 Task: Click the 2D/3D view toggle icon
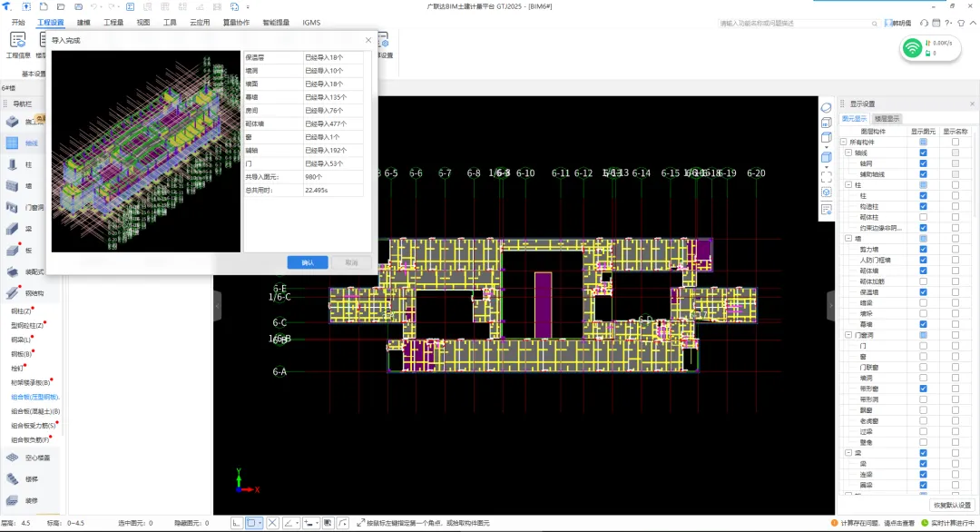[x=827, y=123]
